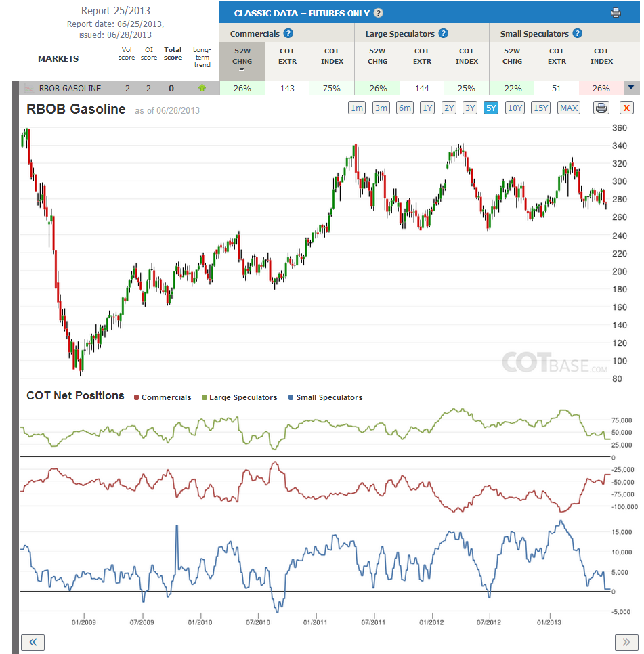The height and width of the screenshot is (654, 644).
Task: Click the chart printer icon
Action: point(601,108)
